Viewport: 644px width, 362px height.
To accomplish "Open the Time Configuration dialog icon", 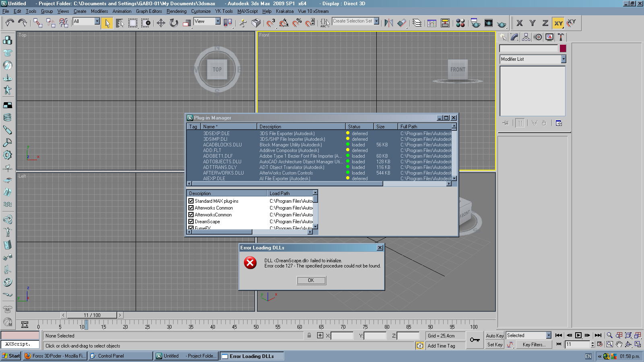I will pos(600,344).
